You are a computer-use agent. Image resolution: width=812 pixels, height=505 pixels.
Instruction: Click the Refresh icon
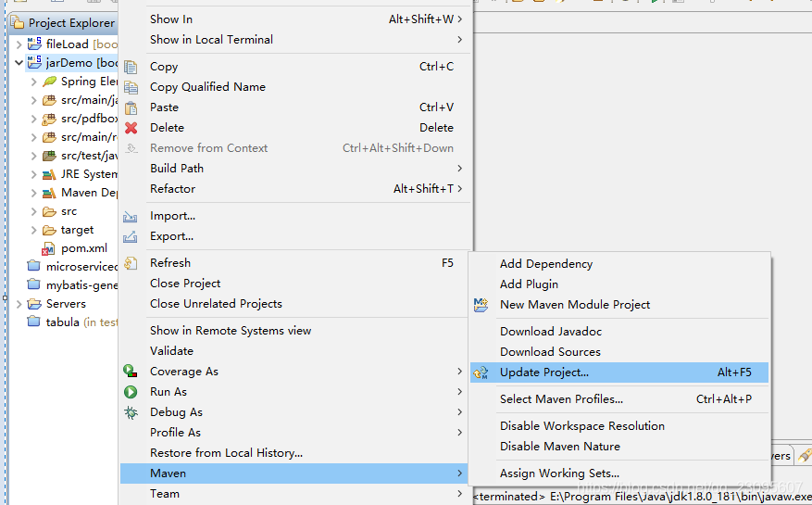(131, 263)
